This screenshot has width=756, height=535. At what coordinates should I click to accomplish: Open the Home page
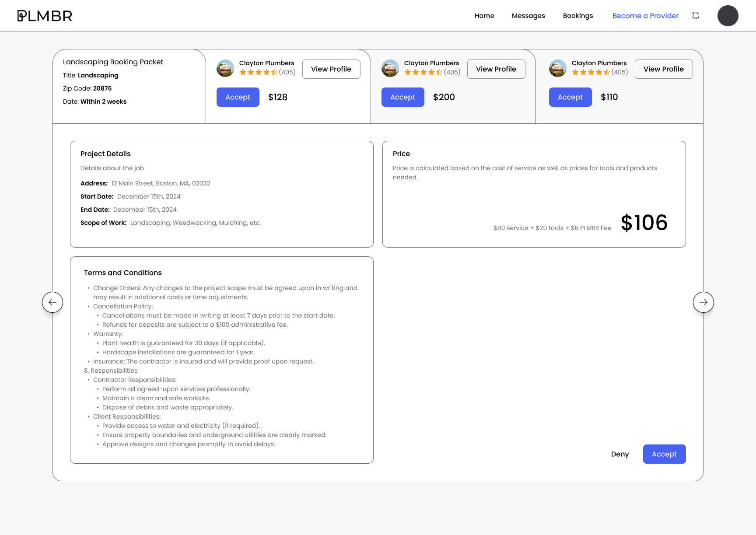484,16
